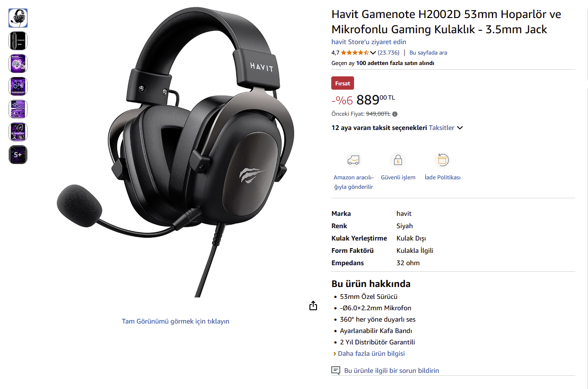Click the red Fırsat deal badge
The width and height of the screenshot is (588, 389).
point(343,83)
